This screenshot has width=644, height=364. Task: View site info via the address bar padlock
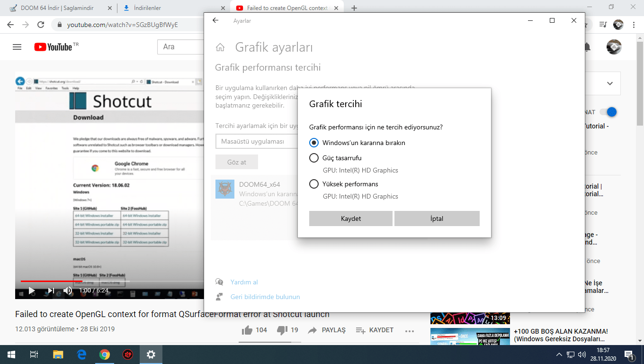pyautogui.click(x=60, y=25)
